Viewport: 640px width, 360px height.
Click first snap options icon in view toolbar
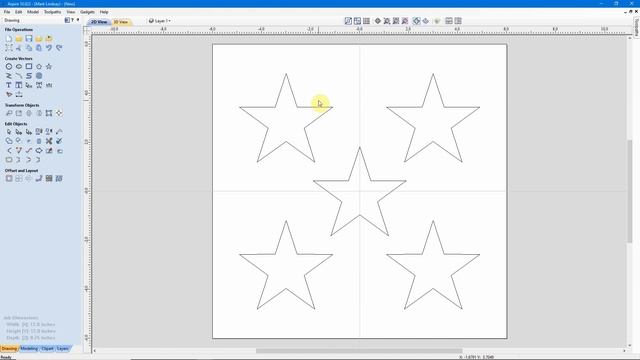(348, 21)
